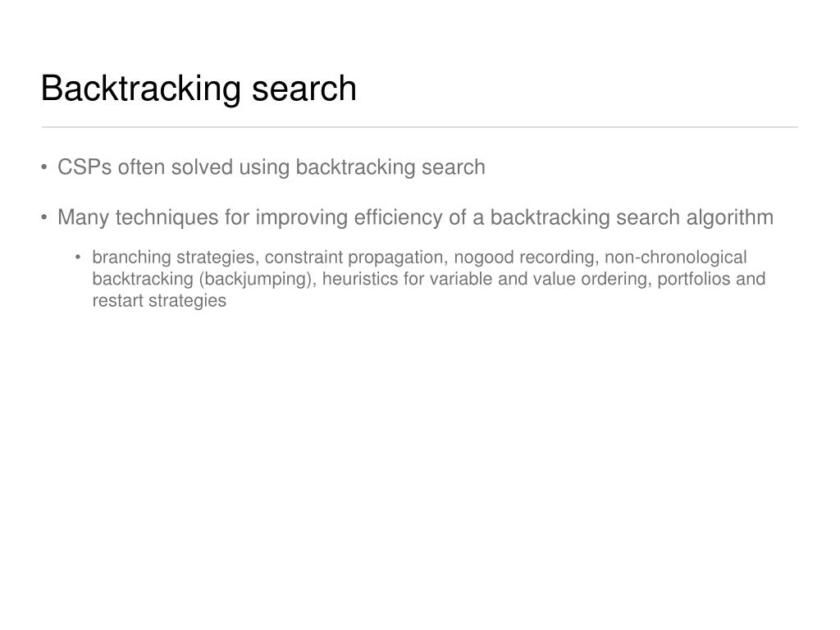
Task: Click the bullet dot before "CSPs often solved"
Action: pyautogui.click(x=44, y=167)
